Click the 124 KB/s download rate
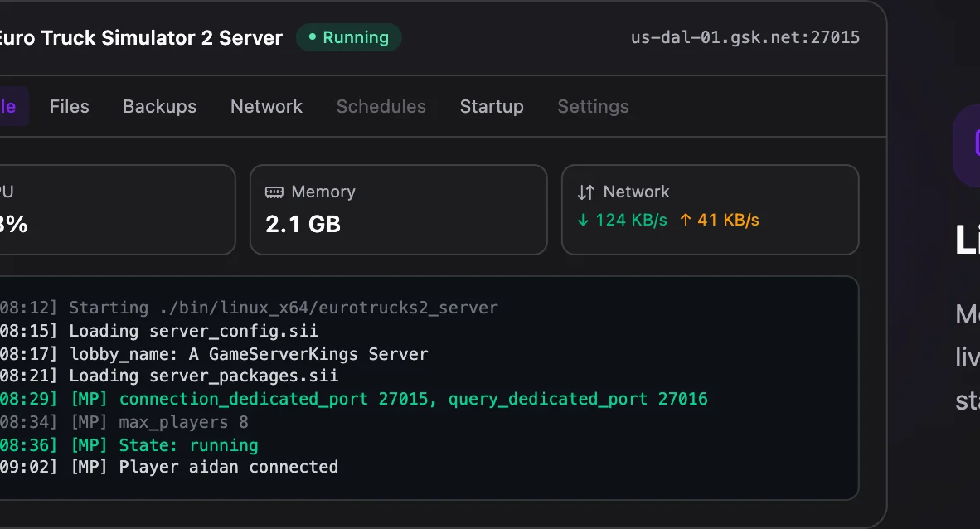Viewport: 980px width, 529px height. 631,220
